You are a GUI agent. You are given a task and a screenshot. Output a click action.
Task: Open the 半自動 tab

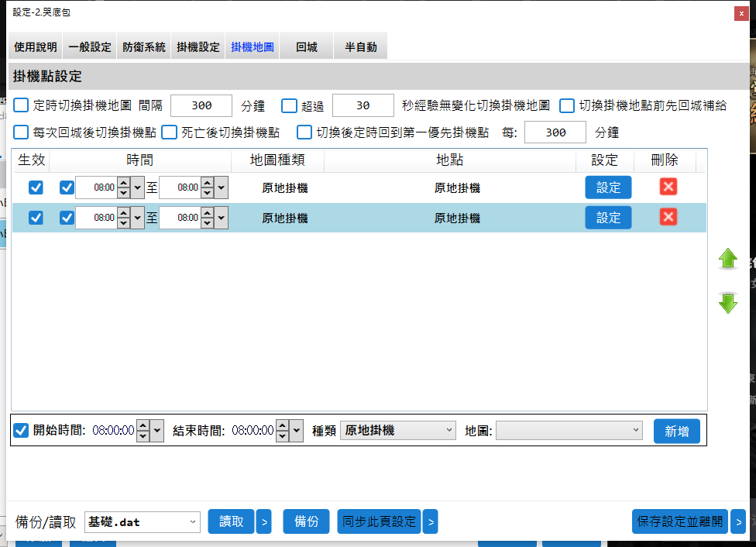[x=360, y=47]
